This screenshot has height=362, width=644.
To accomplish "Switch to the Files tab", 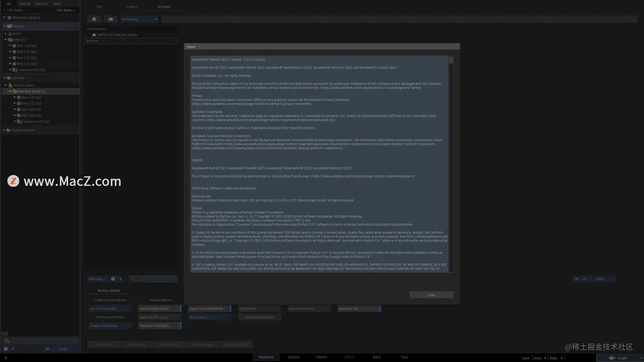I will [x=99, y=7].
